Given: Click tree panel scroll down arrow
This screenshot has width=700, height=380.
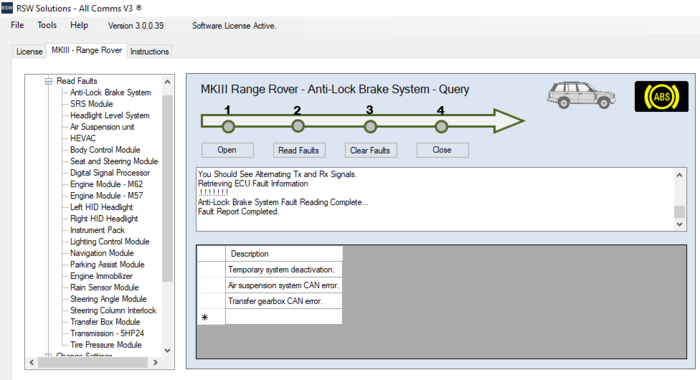Looking at the screenshot, I should pyautogui.click(x=167, y=351).
